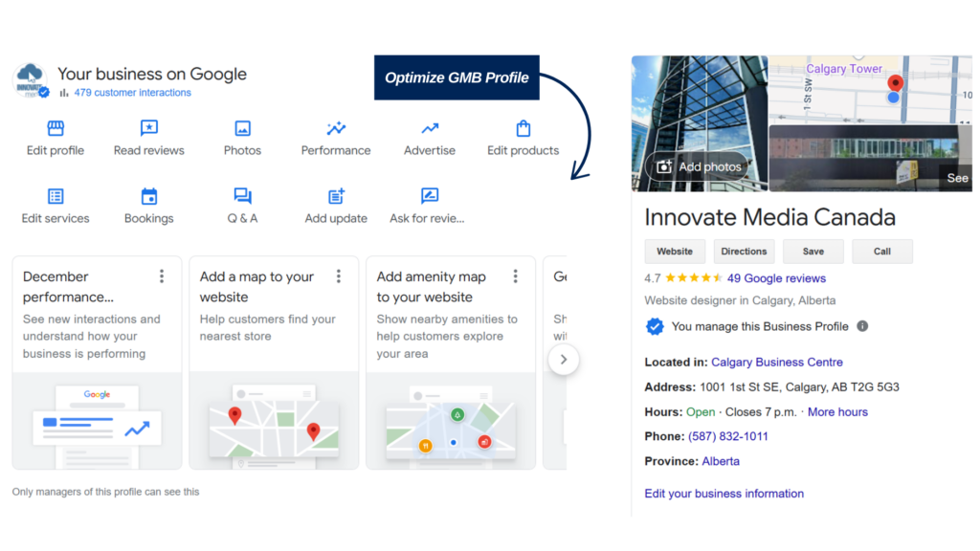Click the Ask for reviews icon

point(430,196)
